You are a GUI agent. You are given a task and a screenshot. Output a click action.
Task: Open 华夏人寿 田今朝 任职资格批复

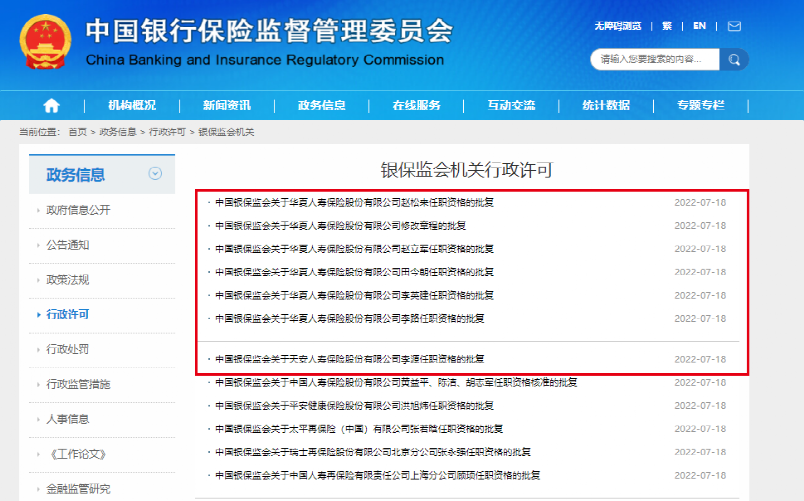[x=354, y=272]
